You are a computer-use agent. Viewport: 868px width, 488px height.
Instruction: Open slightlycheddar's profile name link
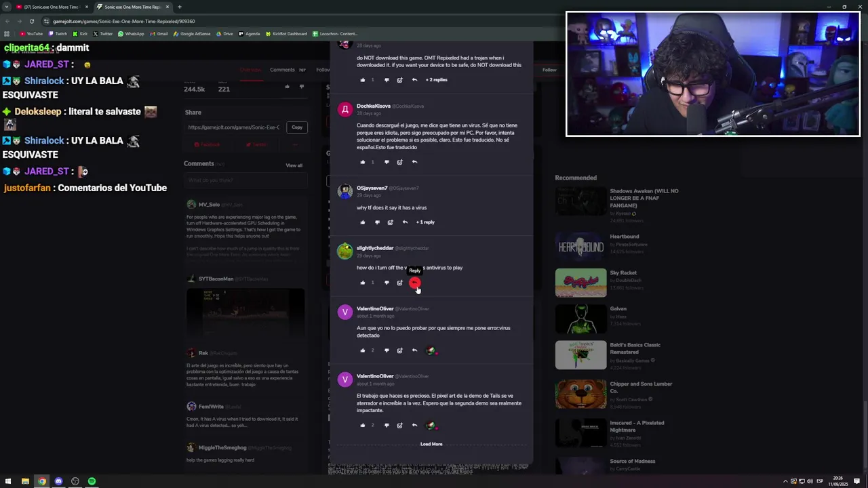point(375,248)
